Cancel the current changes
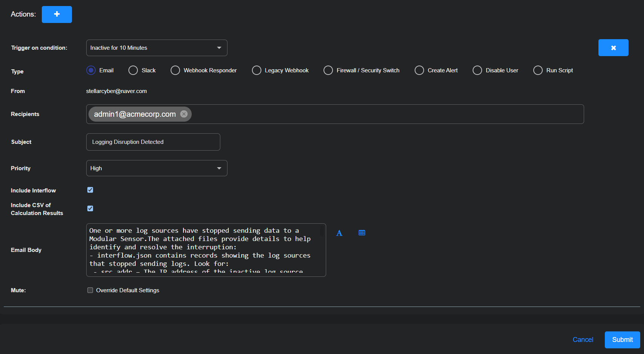The height and width of the screenshot is (354, 644). pyautogui.click(x=583, y=339)
